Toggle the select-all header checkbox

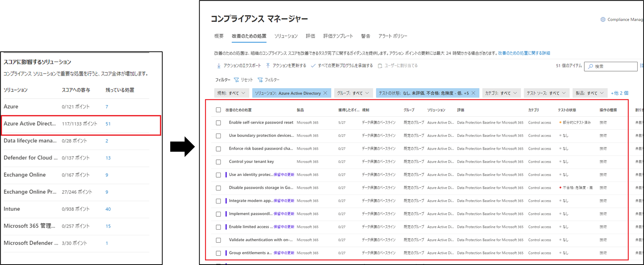coord(218,110)
